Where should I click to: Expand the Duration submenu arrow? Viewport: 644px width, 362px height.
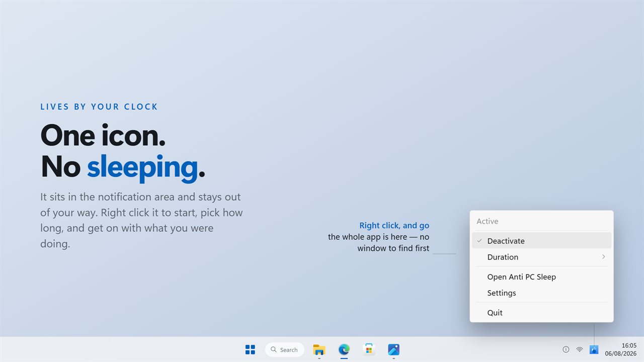603,257
